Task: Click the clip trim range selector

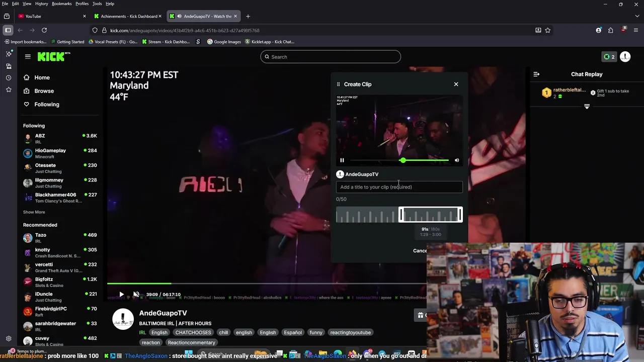Action: click(431, 215)
